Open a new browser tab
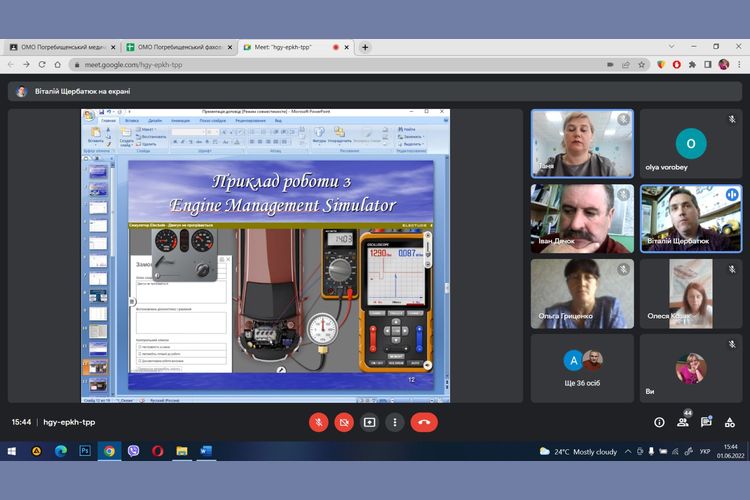 point(365,47)
